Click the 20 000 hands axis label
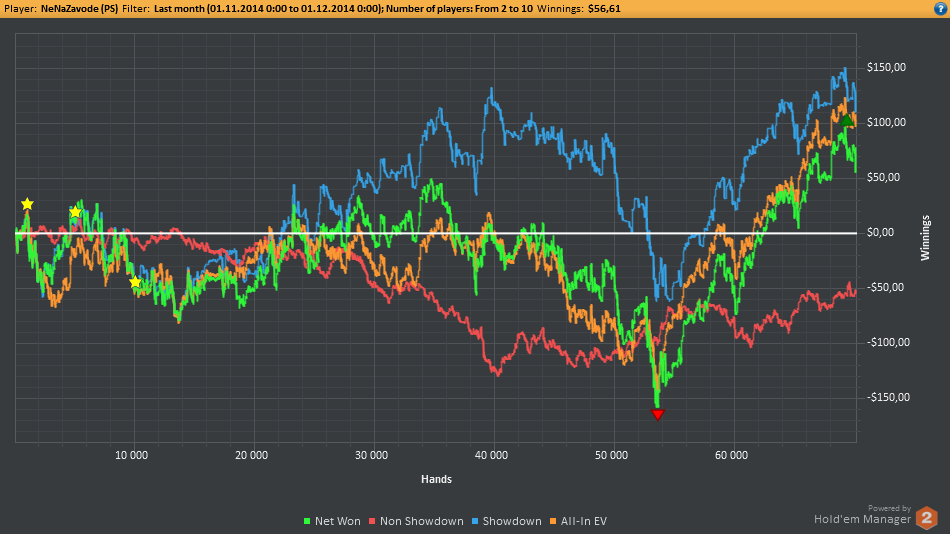Screen dimensions: 950x534 [251, 455]
